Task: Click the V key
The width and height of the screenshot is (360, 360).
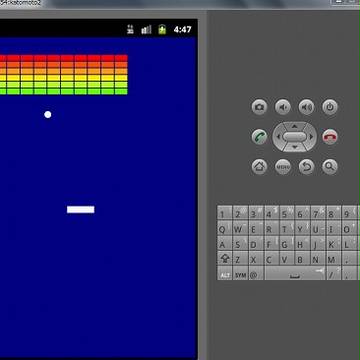Action: coord(287,258)
